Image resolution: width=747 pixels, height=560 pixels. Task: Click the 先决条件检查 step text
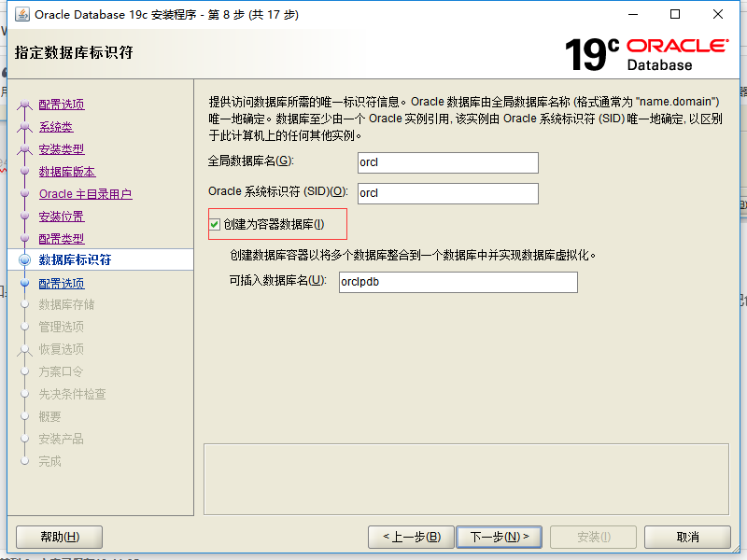tap(73, 394)
